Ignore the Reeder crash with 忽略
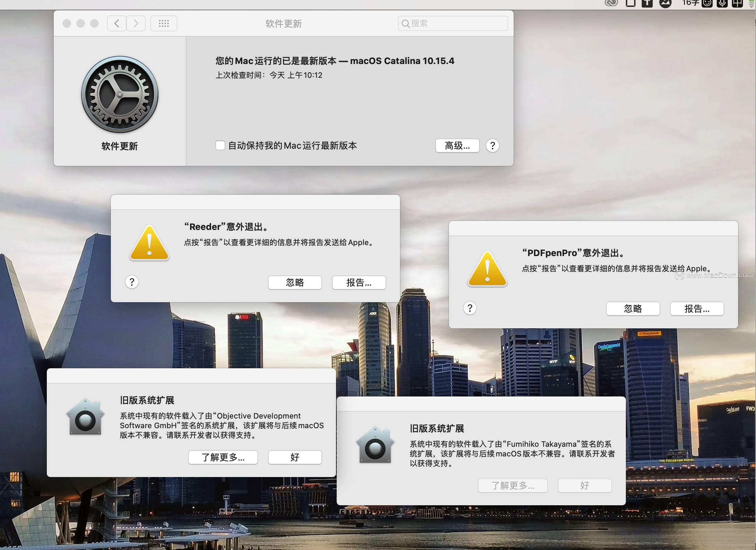 coord(295,283)
